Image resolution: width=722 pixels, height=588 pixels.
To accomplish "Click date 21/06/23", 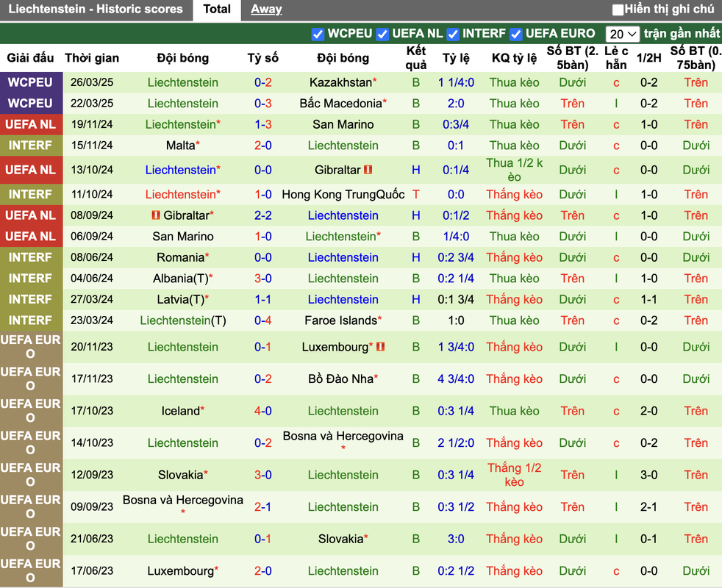I will click(x=92, y=539).
